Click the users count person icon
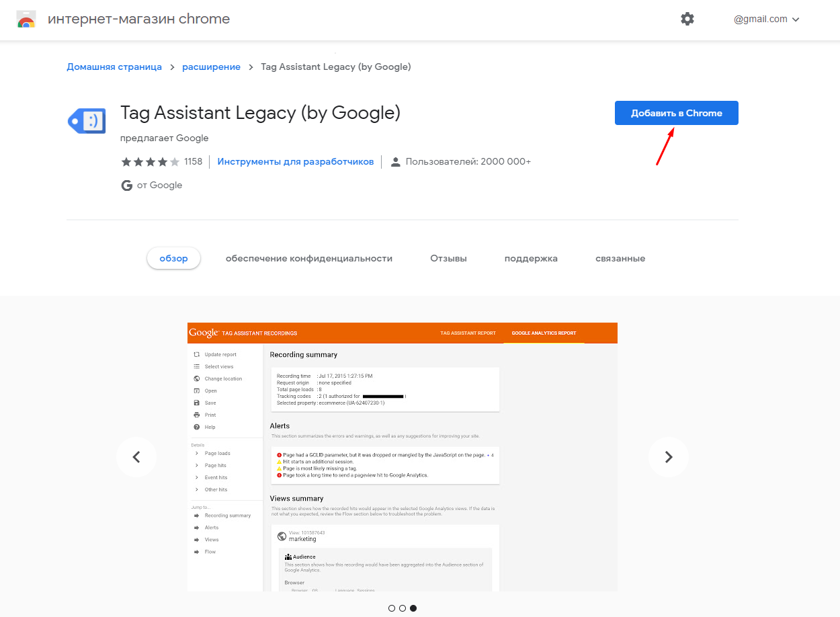 pyautogui.click(x=395, y=162)
